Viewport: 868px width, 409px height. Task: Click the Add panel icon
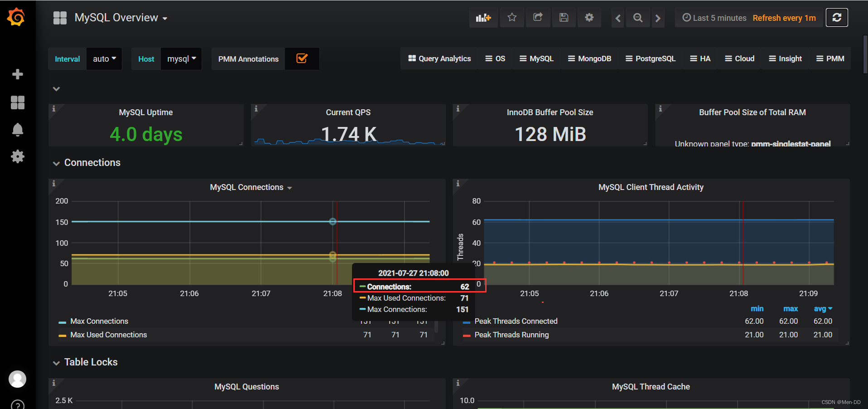point(483,18)
